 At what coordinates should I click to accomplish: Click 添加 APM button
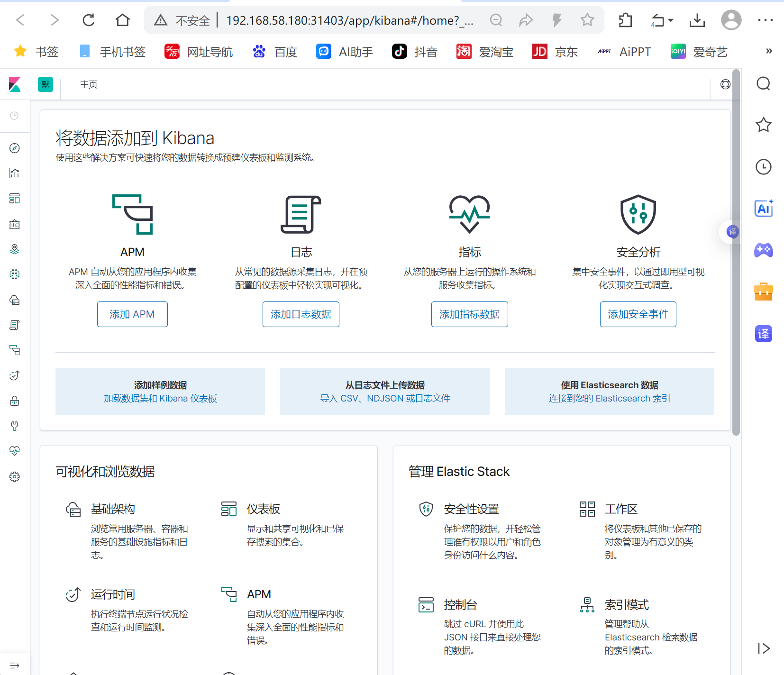132,314
